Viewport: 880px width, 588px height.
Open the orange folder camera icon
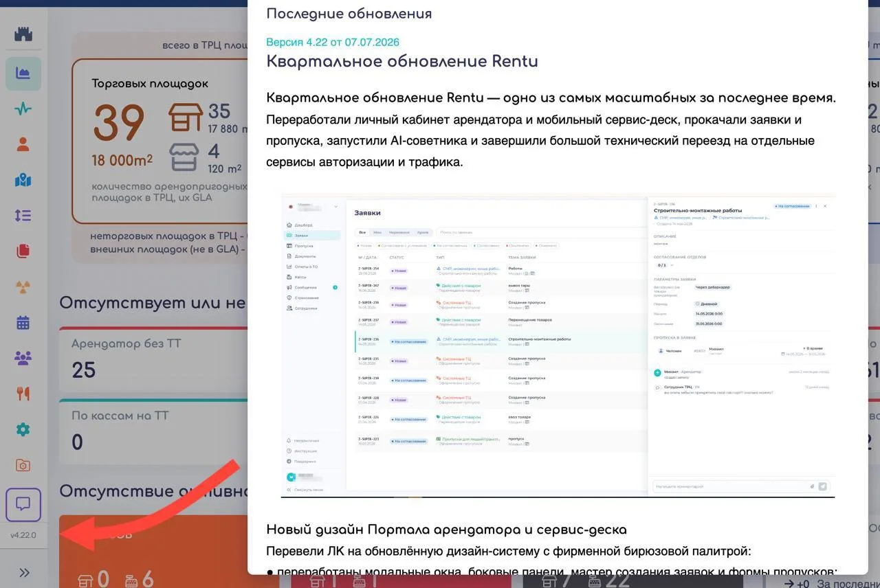pyautogui.click(x=23, y=465)
